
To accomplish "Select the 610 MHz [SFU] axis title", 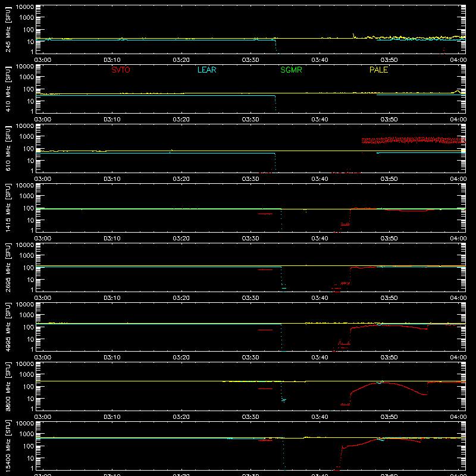I will 8,148.
